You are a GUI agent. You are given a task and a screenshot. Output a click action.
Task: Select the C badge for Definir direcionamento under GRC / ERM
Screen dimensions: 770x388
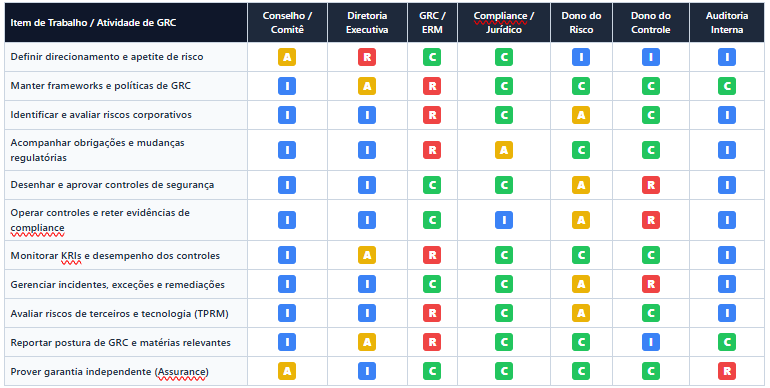coord(432,57)
